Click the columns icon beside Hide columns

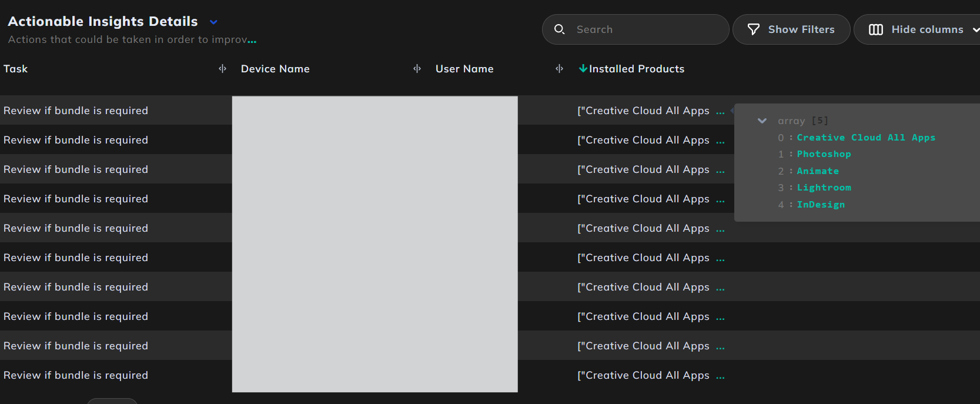(x=875, y=29)
